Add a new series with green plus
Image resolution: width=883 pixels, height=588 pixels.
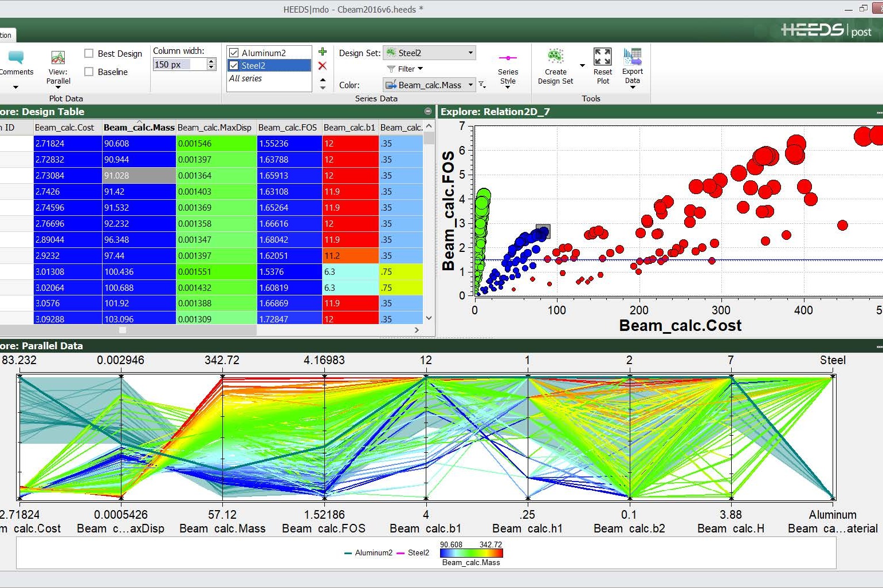click(x=323, y=52)
